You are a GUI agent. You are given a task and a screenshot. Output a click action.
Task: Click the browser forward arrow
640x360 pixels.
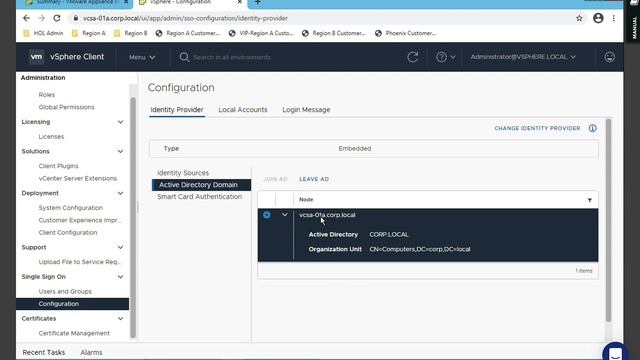[42, 18]
